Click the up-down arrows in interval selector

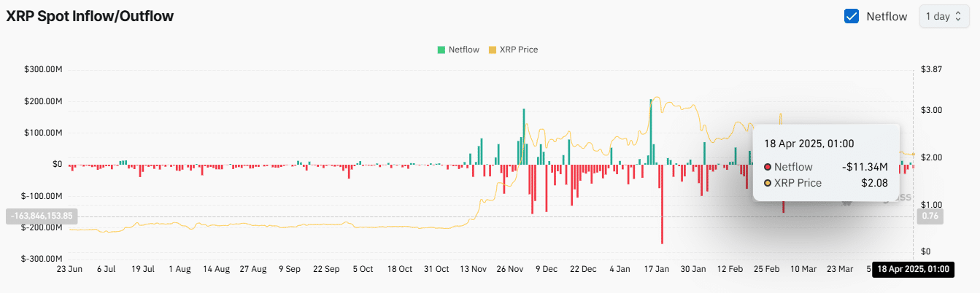click(x=957, y=16)
